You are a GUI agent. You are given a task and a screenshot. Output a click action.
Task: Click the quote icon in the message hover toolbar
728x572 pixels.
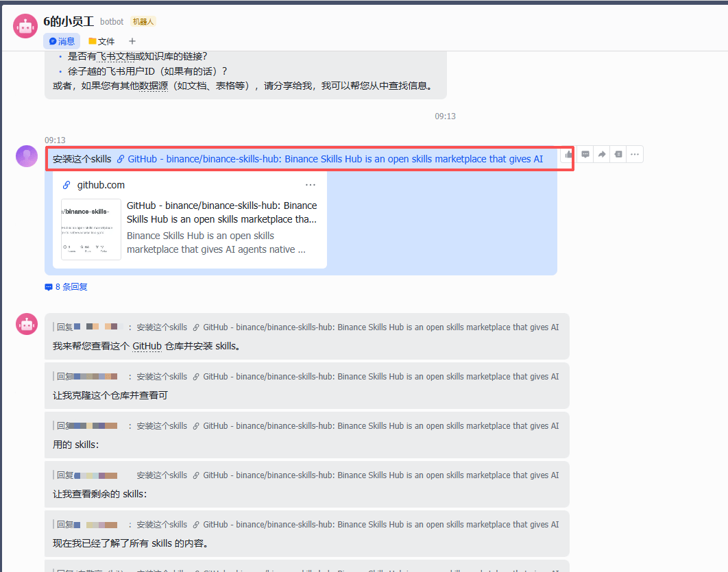[x=618, y=153]
